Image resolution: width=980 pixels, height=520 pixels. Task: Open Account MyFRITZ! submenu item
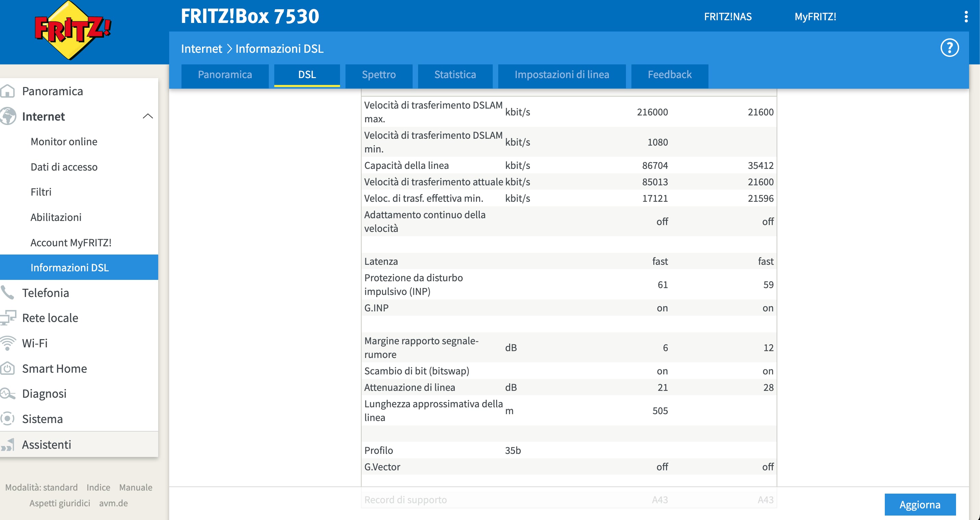71,243
